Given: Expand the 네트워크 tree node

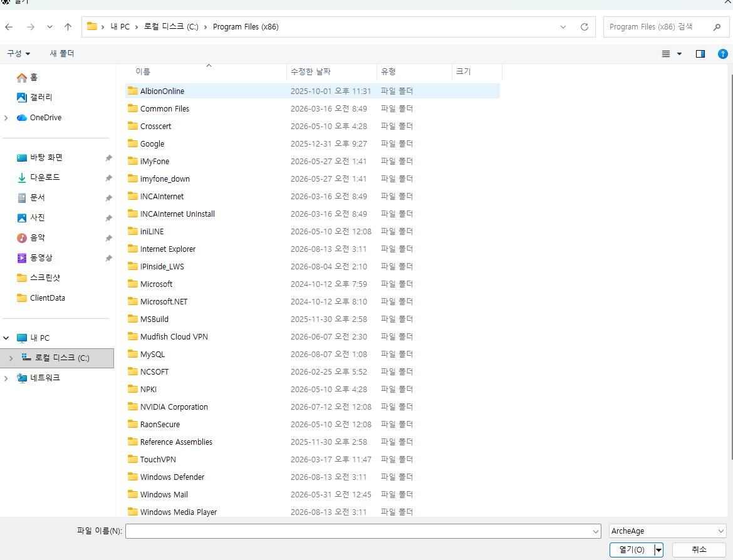Looking at the screenshot, I should click(x=6, y=378).
